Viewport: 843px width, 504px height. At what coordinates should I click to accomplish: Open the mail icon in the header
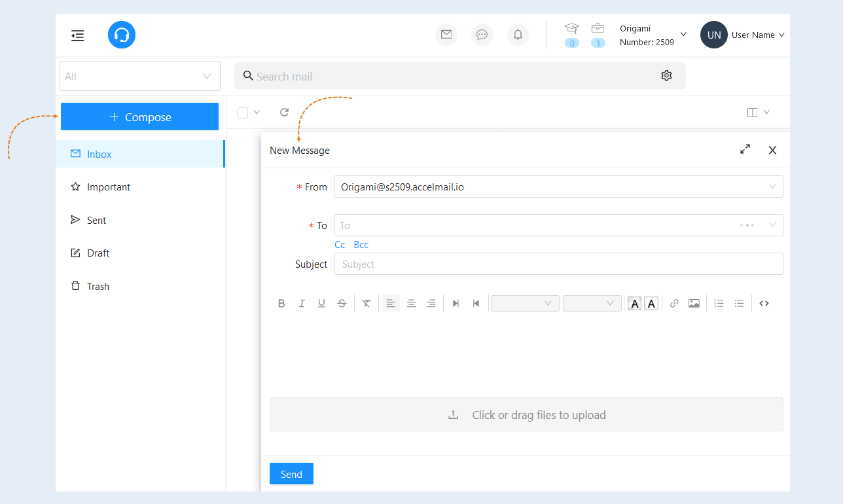coord(446,35)
